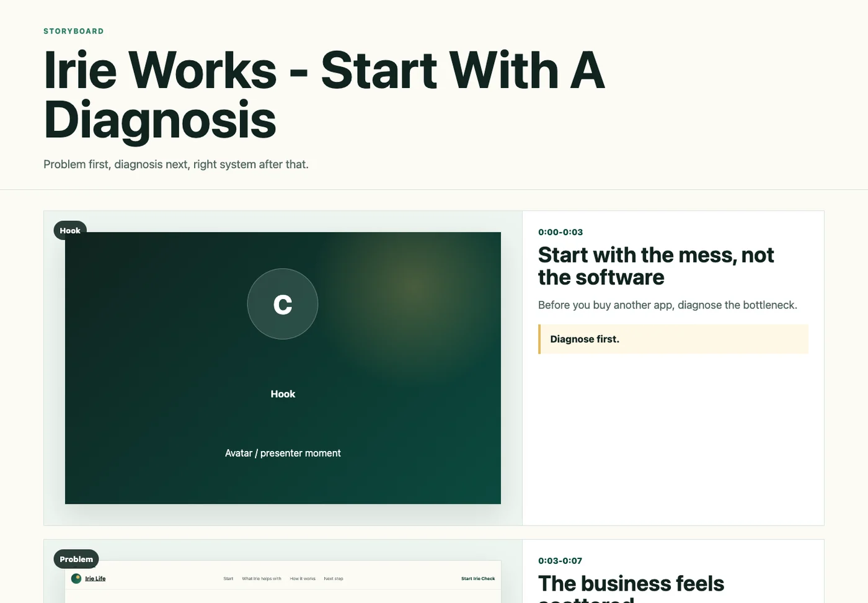The width and height of the screenshot is (868, 603).
Task: Click the Irie Life round logo icon
Action: click(x=76, y=578)
